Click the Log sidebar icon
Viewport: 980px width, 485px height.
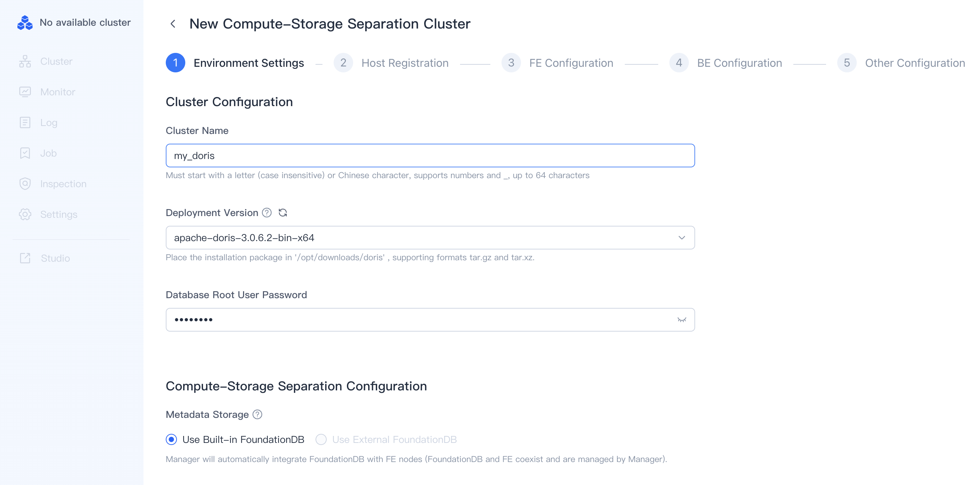click(25, 122)
